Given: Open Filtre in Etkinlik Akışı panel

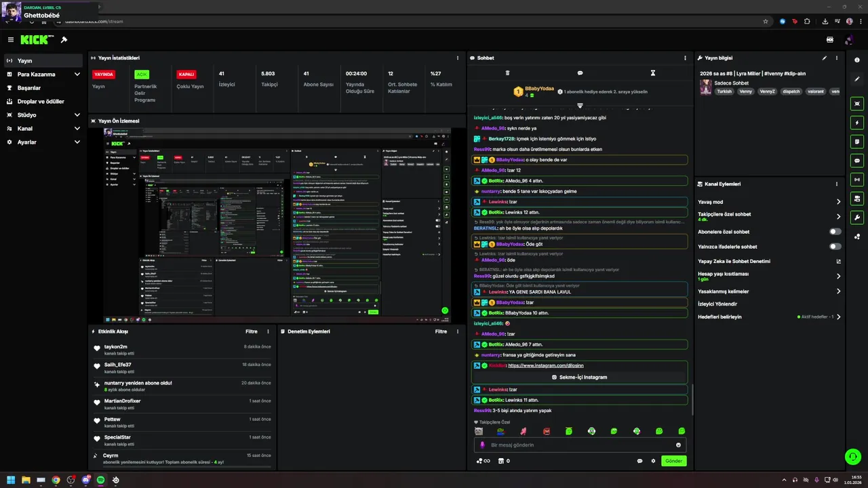Looking at the screenshot, I should pyautogui.click(x=252, y=332).
